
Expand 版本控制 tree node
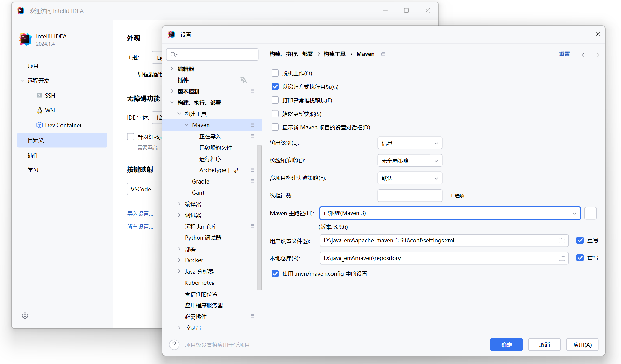(172, 91)
